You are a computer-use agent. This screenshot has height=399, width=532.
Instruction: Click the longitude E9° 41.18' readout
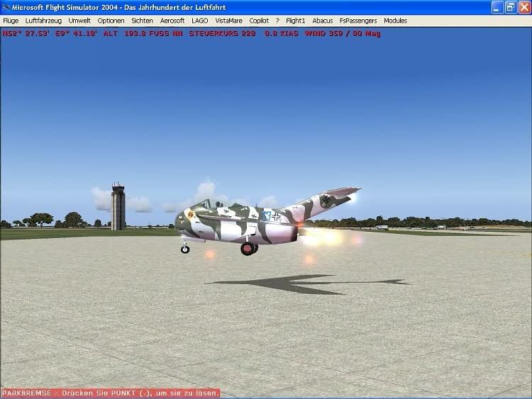[77, 33]
